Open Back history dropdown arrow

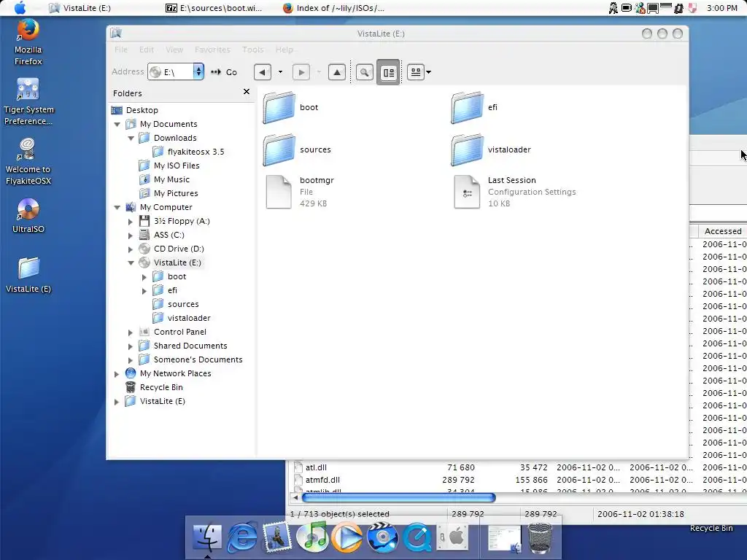280,72
